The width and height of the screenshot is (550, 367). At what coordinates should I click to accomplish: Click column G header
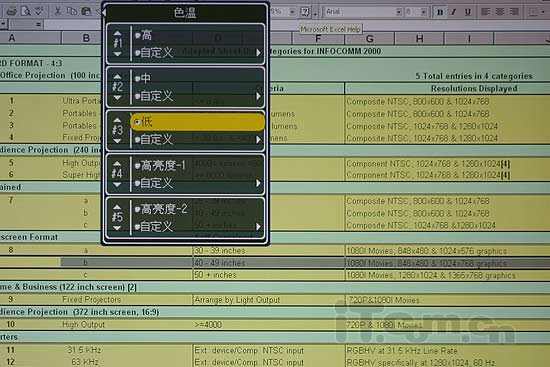pyautogui.click(x=370, y=38)
